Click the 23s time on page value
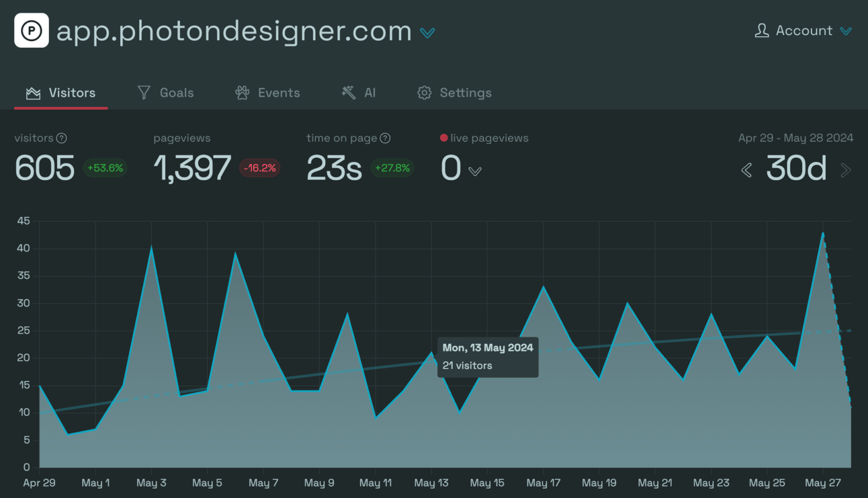 coord(334,168)
